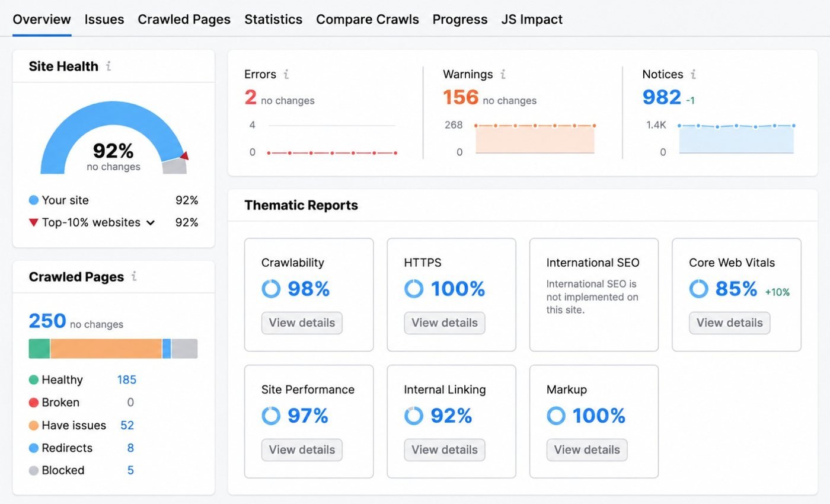
Task: Open the Healthy pages count 185
Action: (127, 379)
